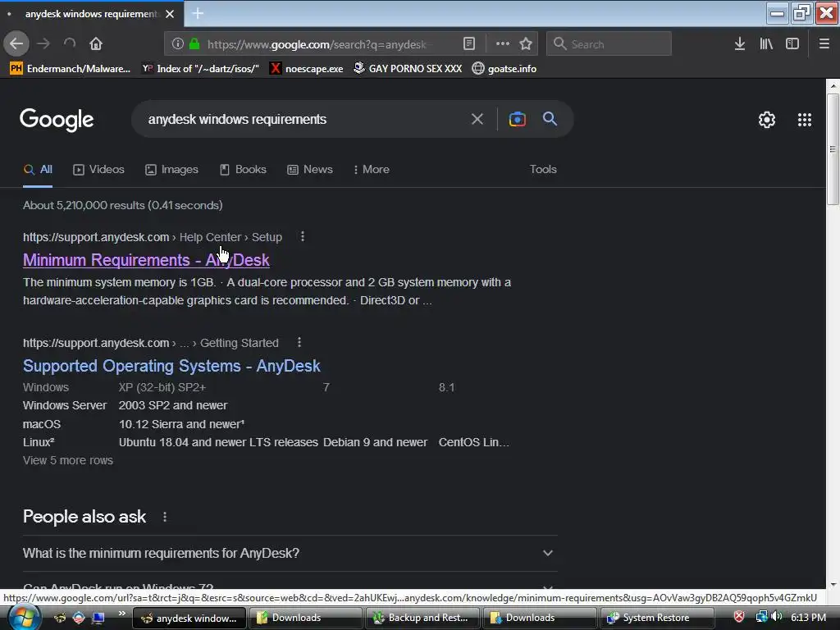Show site information icon in address bar

pos(178,44)
